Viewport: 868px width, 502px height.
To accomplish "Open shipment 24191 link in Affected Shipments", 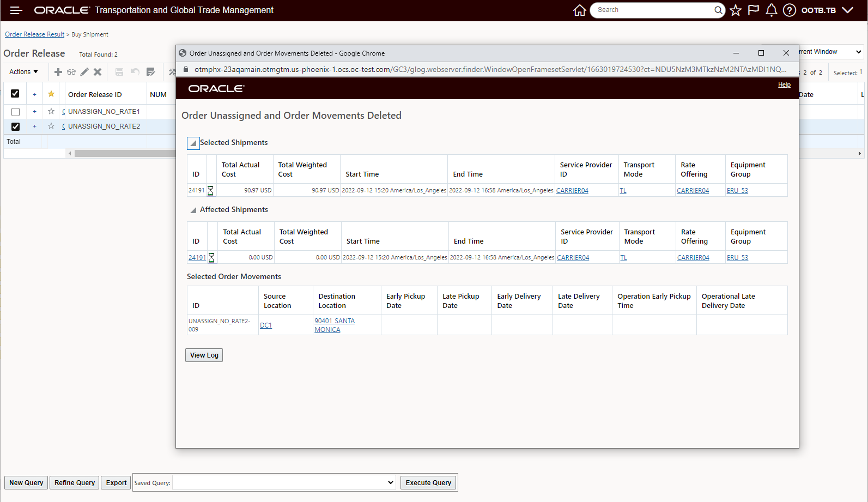I will (x=197, y=257).
